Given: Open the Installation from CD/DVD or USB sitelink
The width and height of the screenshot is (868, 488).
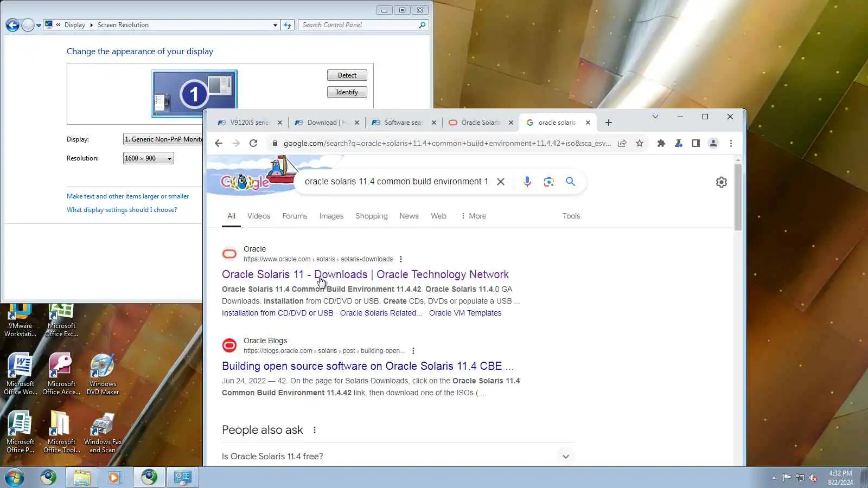Looking at the screenshot, I should pos(277,313).
